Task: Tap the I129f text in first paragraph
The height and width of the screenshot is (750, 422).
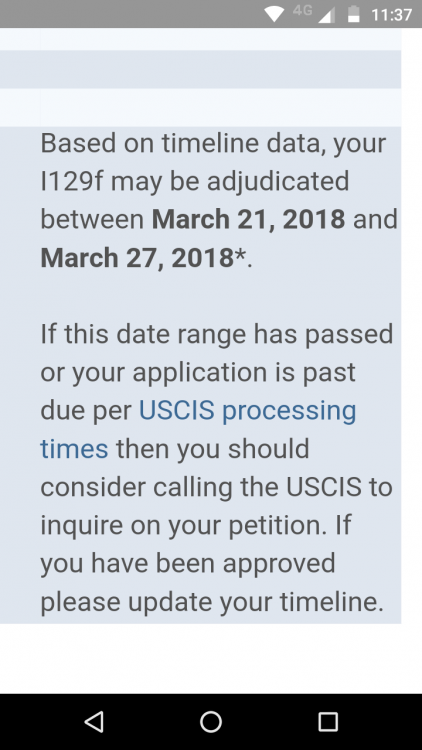Action: click(71, 181)
